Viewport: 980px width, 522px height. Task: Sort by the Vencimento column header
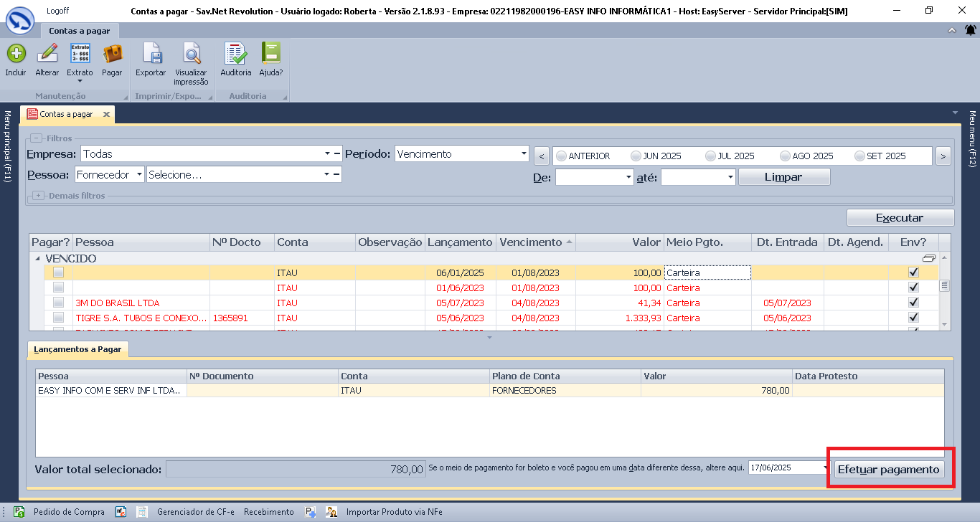tap(531, 242)
